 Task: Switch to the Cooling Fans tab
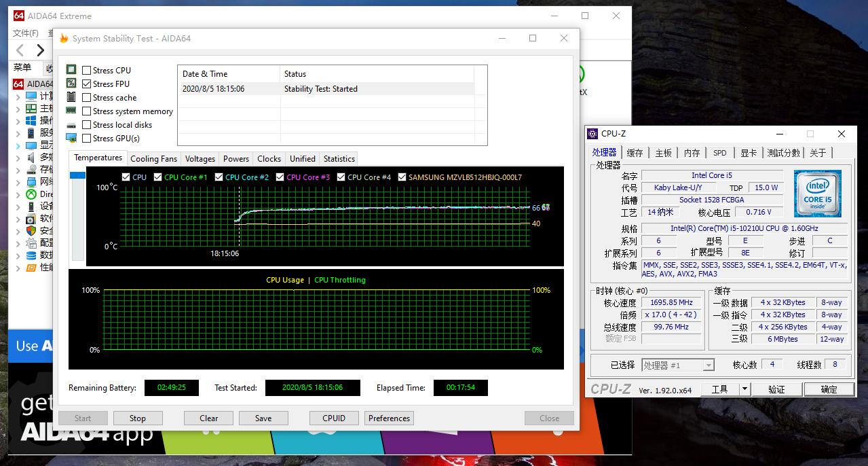[x=153, y=158]
